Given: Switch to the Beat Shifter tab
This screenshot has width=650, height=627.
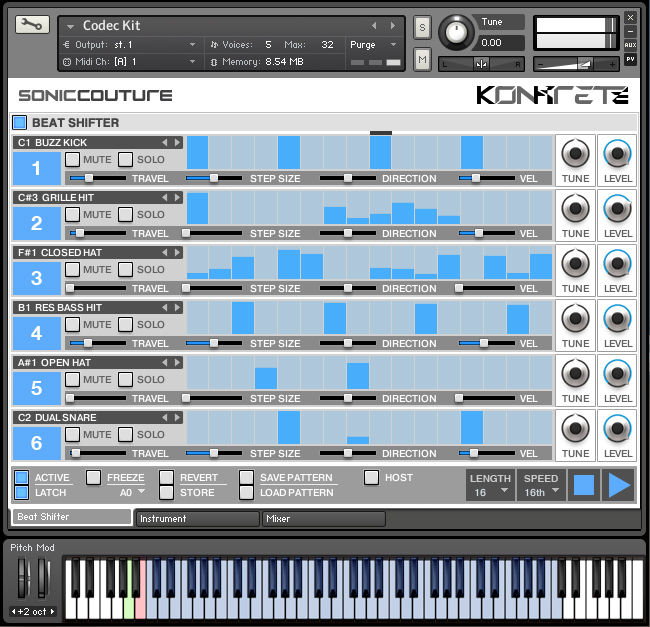Looking at the screenshot, I should (71, 517).
